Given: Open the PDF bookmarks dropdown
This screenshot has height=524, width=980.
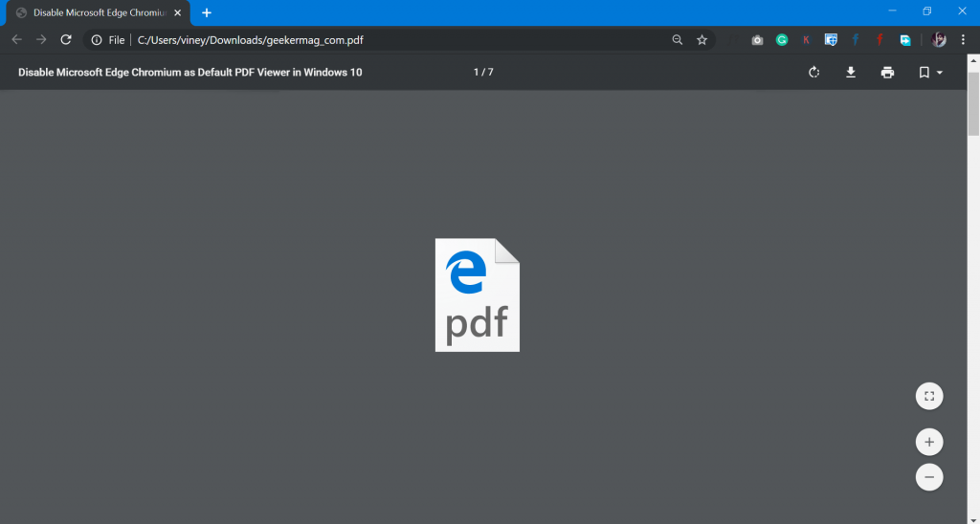Looking at the screenshot, I should [x=930, y=73].
